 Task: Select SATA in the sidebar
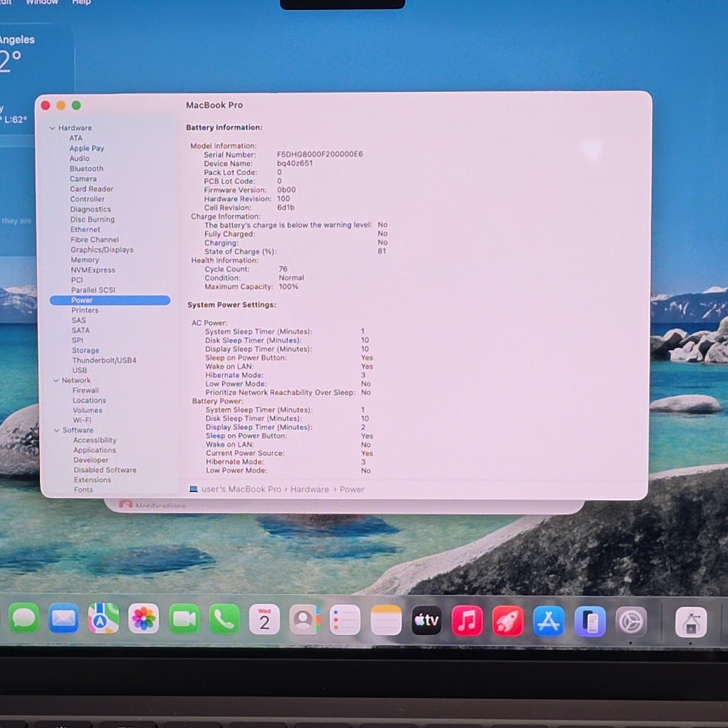(x=81, y=330)
